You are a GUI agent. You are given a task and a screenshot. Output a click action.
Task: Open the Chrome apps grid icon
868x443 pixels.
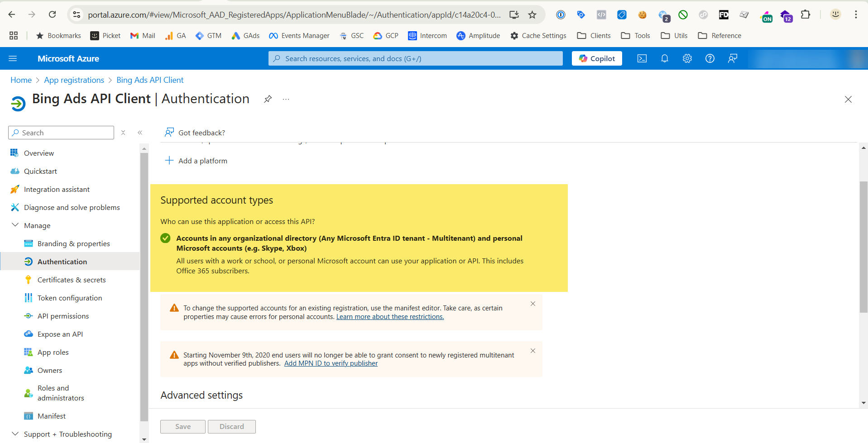point(14,35)
